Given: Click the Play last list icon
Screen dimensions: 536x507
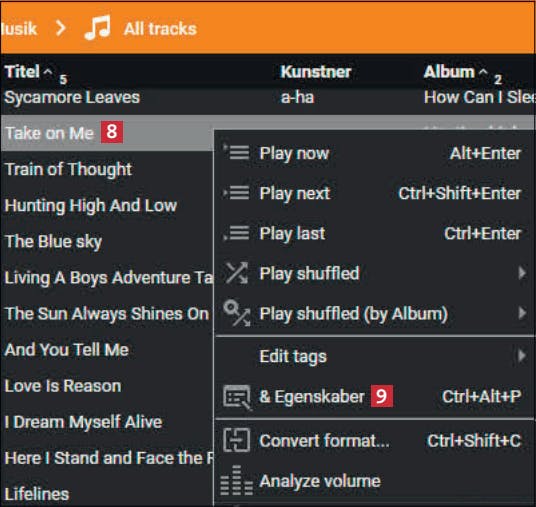Looking at the screenshot, I should point(236,233).
